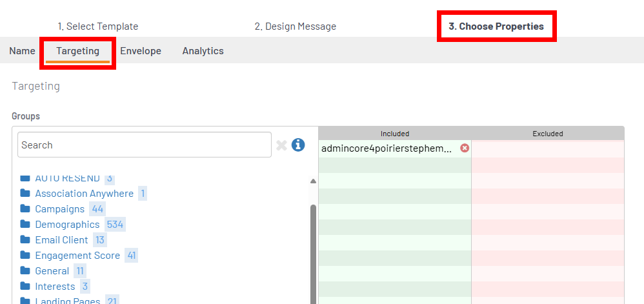Screen dimensions: 644x304
Task: Open the blue info icon beside Search
Action: pyautogui.click(x=298, y=145)
